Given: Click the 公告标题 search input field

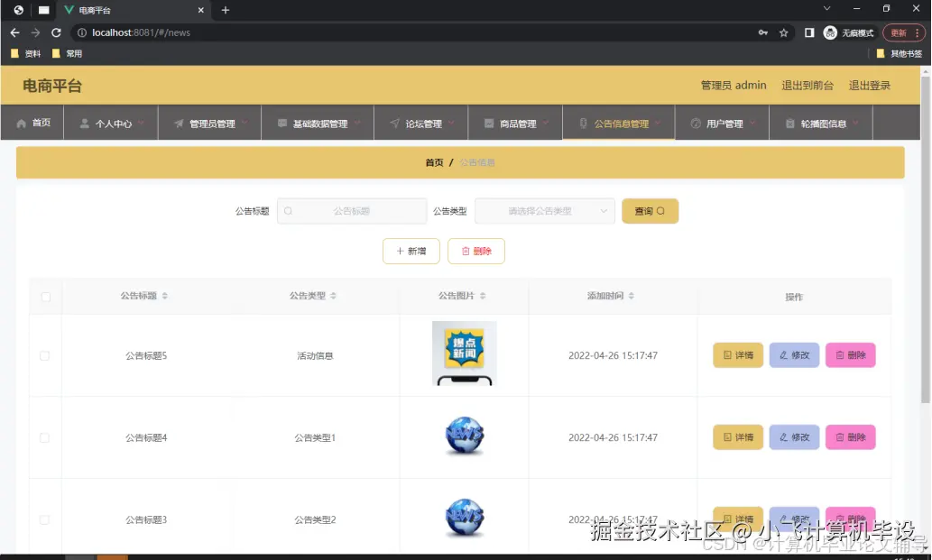Looking at the screenshot, I should (x=352, y=210).
